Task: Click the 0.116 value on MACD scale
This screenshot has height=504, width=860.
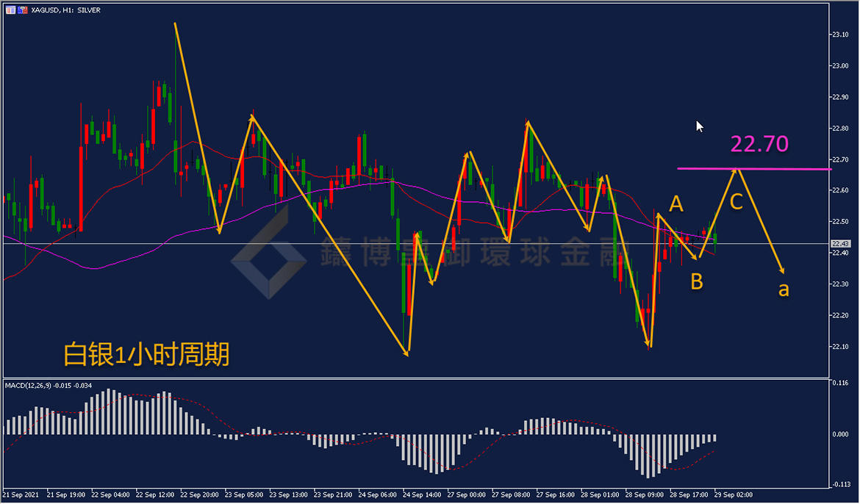Action: 840,383
